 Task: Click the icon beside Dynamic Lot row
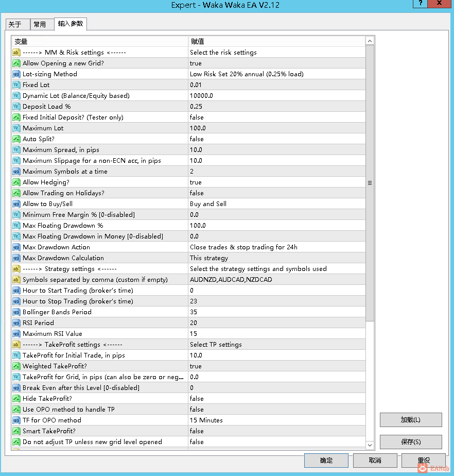(x=16, y=96)
